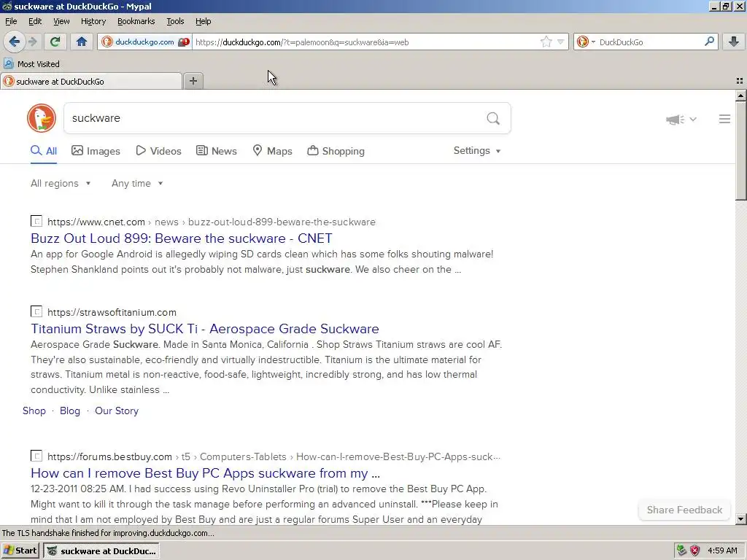The width and height of the screenshot is (747, 560).
Task: Follow the Shop sitelink
Action: click(34, 411)
